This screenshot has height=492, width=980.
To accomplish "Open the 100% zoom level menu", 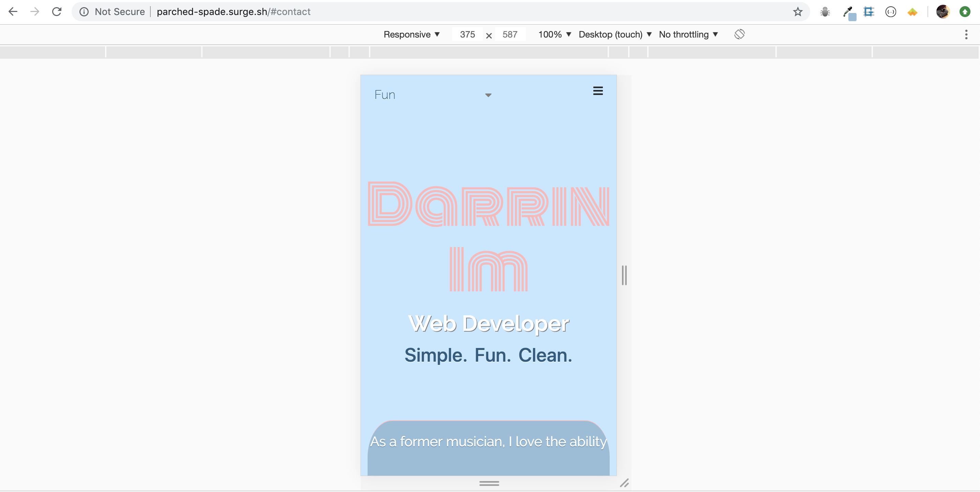I will [553, 34].
